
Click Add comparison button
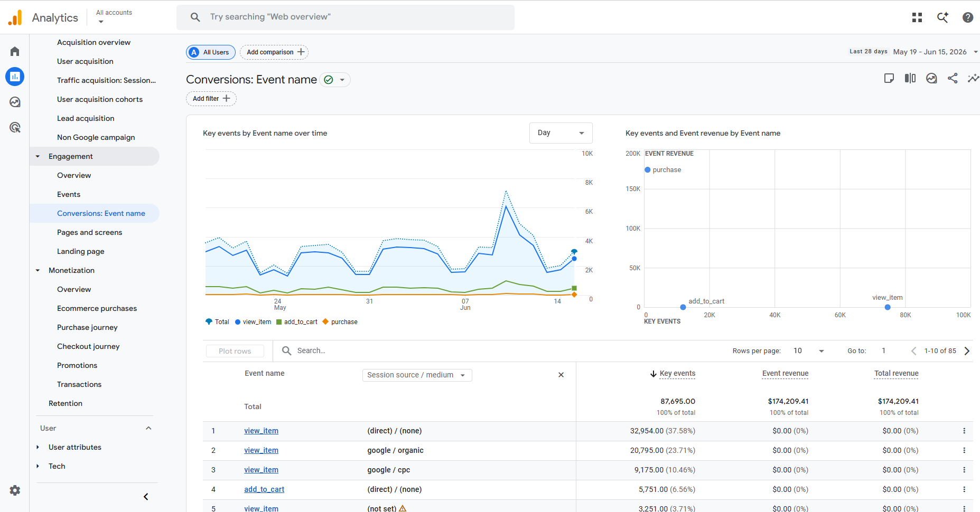click(274, 52)
